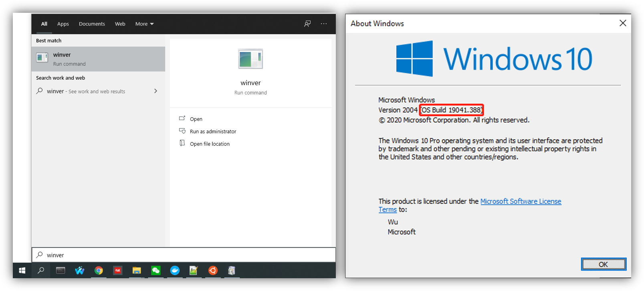Open the red square app in taskbar

pos(118,271)
